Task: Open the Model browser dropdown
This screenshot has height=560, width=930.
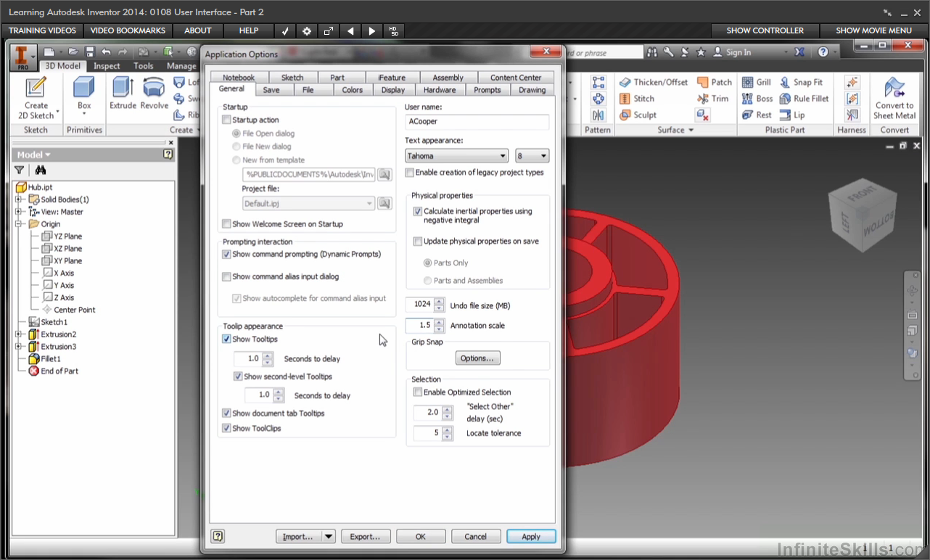Action: [34, 155]
